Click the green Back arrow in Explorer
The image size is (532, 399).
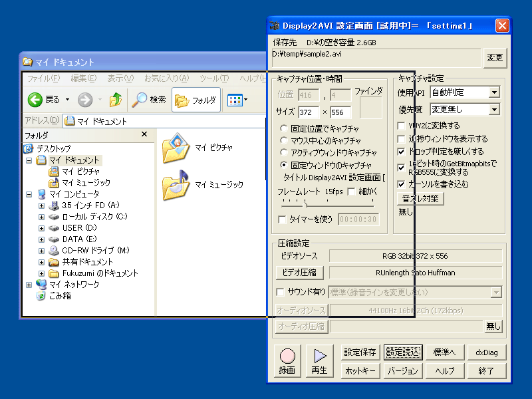coord(35,100)
